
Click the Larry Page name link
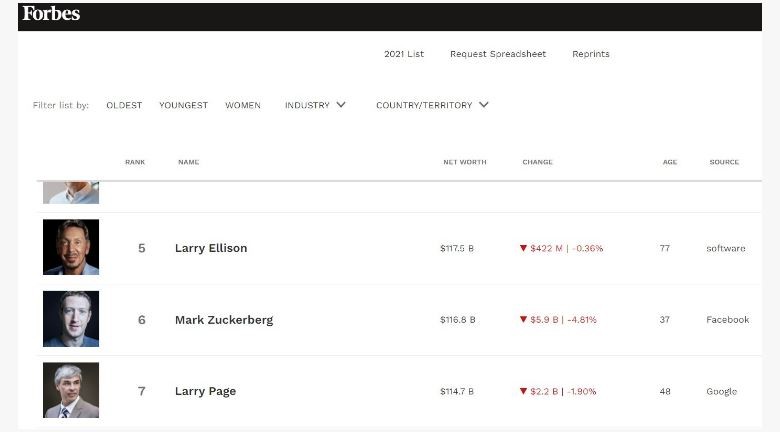[205, 391]
